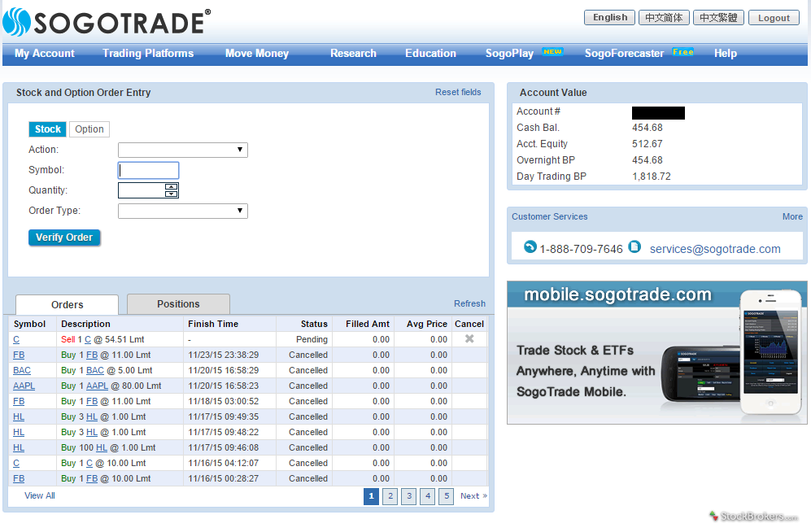Open the Order Type dropdown

[x=183, y=211]
